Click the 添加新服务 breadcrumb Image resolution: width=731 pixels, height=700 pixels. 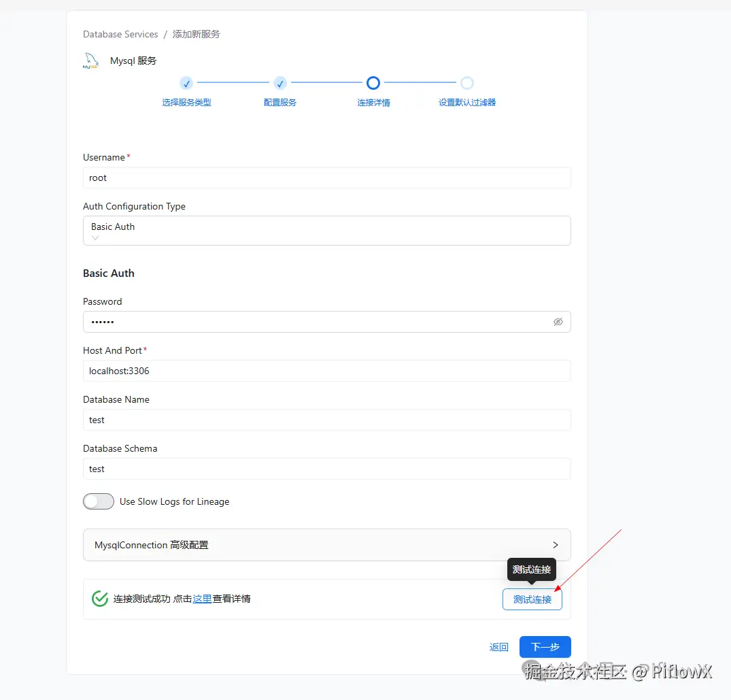click(197, 34)
